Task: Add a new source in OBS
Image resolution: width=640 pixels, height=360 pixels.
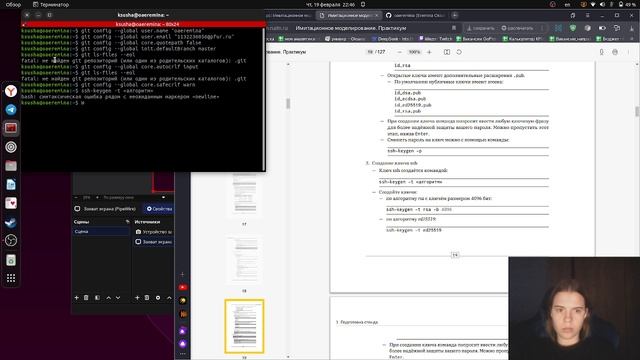Action: coord(137,298)
